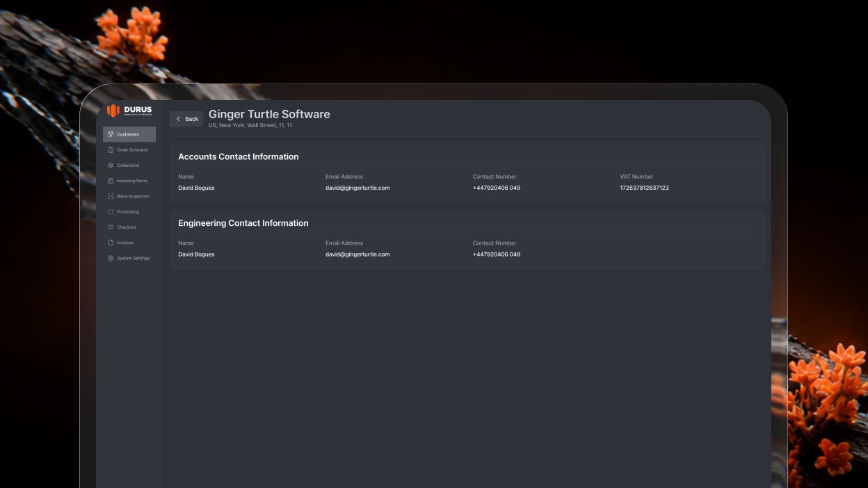This screenshot has width=868, height=488.
Task: Click the Processing spinner icon
Action: click(x=111, y=211)
